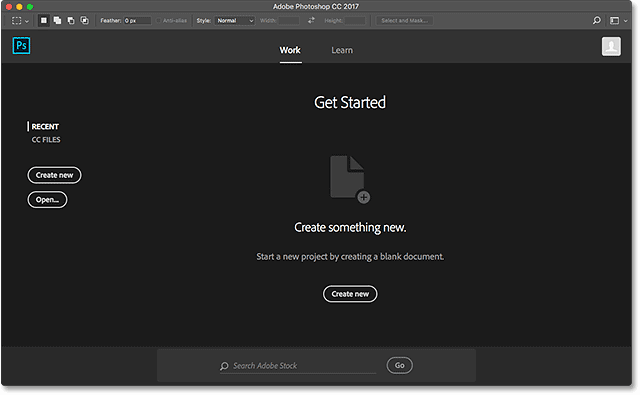640x395 pixels.
Task: Click the Go button
Action: [x=400, y=365]
